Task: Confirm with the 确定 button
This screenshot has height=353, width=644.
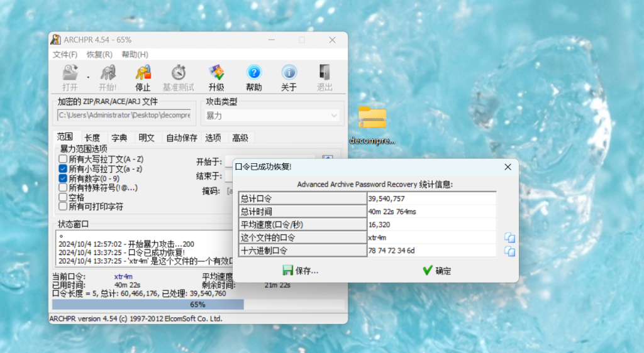Action: tap(437, 270)
